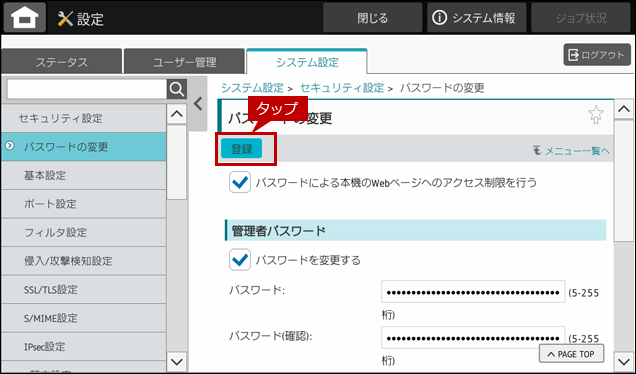Select システム設定 tab
This screenshot has height=374, width=636.
(307, 62)
